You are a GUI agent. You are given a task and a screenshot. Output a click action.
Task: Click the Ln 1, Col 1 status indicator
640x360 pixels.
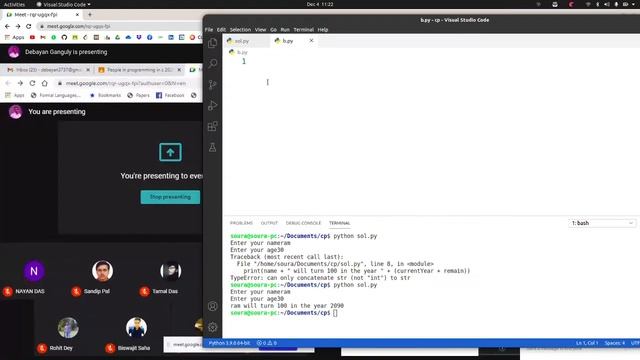pyautogui.click(x=587, y=343)
